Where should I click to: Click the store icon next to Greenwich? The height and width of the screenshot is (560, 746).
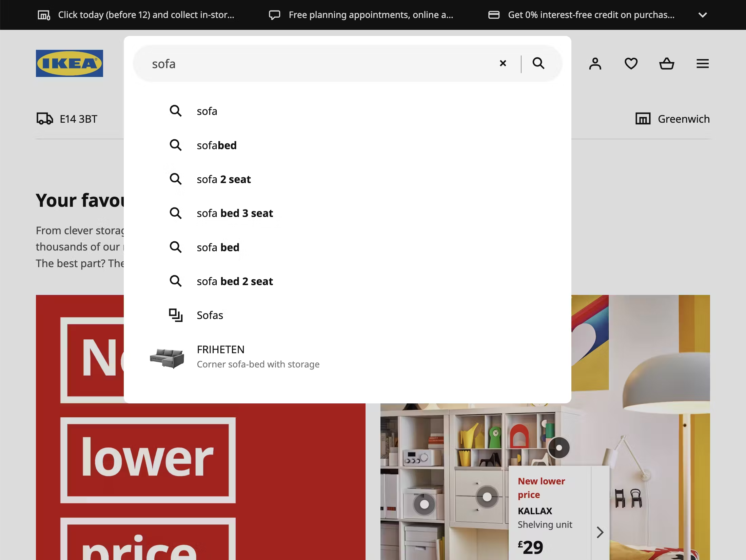tap(643, 119)
